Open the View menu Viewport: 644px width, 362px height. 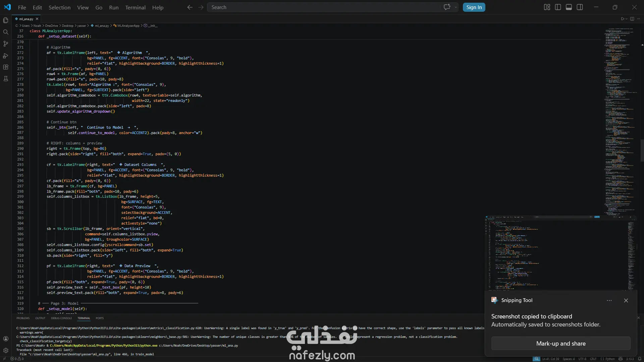(83, 7)
